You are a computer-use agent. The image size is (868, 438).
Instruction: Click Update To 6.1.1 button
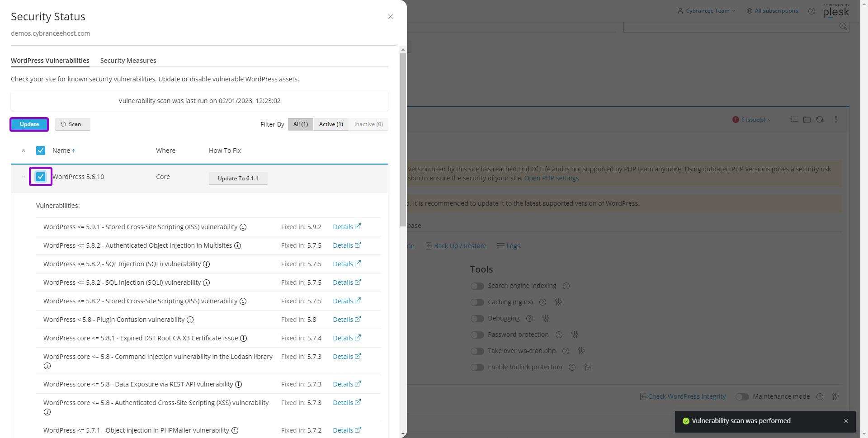(238, 179)
